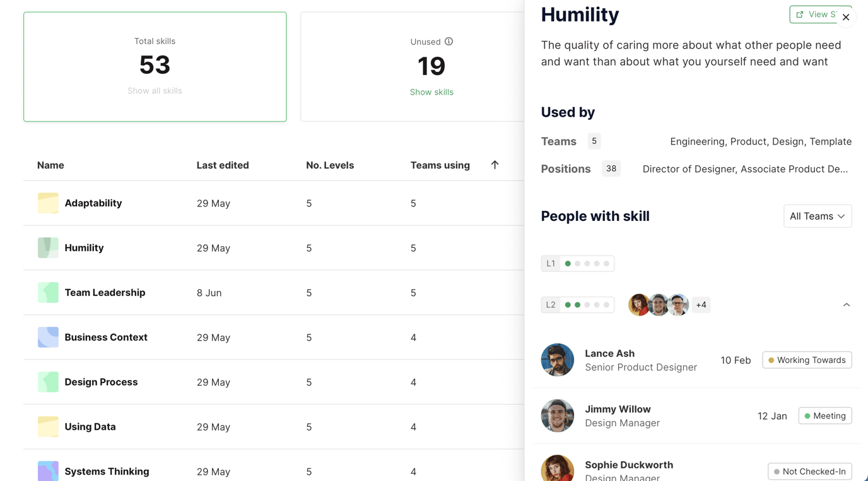Click the Show all skills link

point(155,90)
